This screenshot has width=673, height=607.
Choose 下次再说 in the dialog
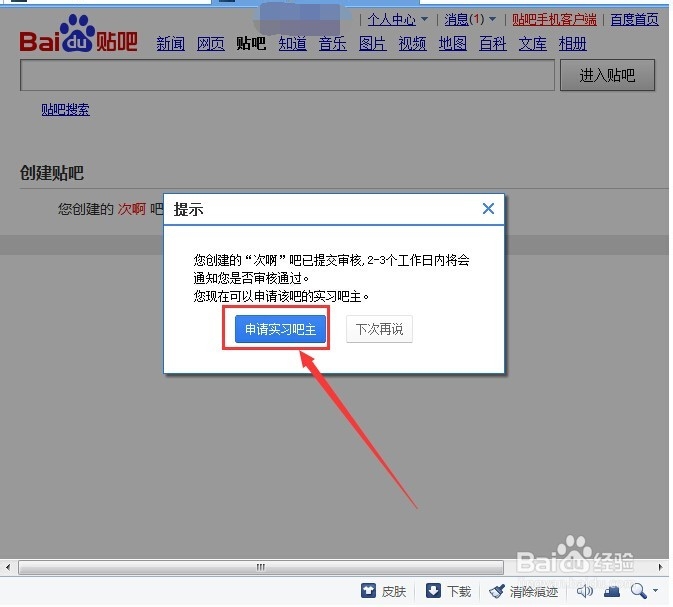[379, 329]
